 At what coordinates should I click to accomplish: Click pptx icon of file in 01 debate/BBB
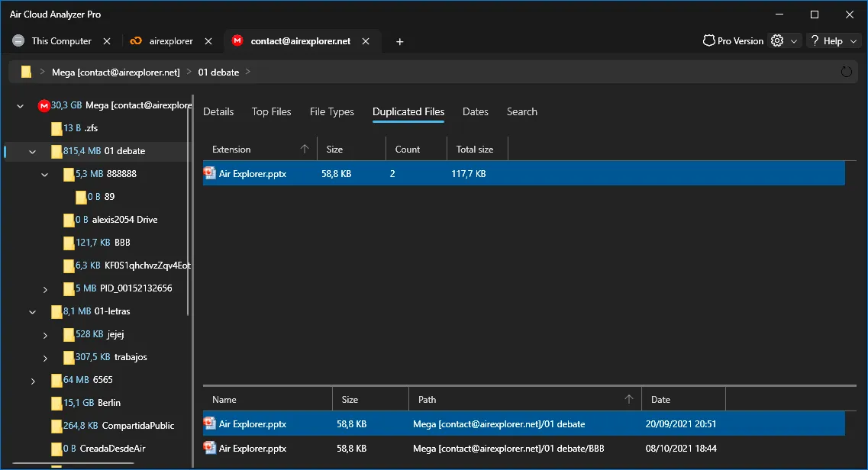(209, 448)
